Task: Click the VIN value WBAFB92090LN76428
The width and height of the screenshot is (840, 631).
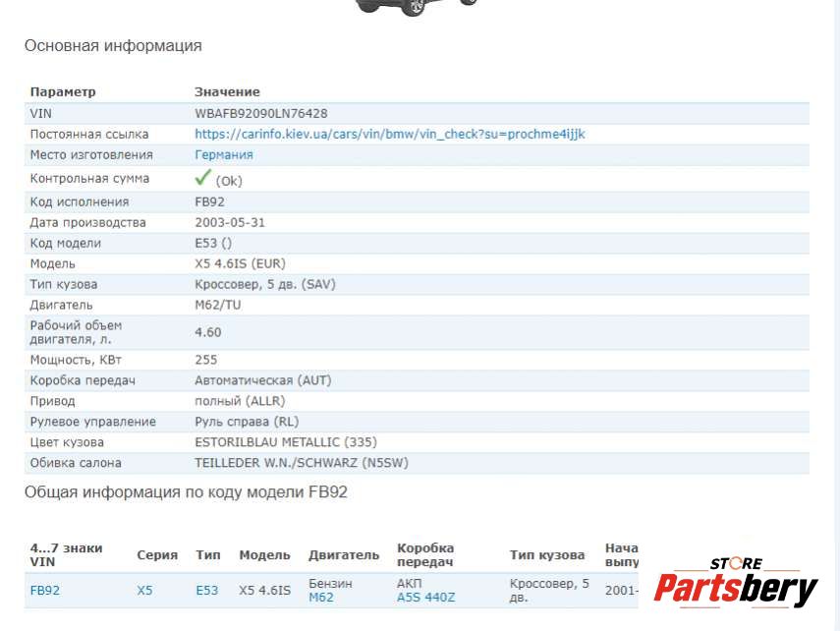Action: click(x=261, y=114)
